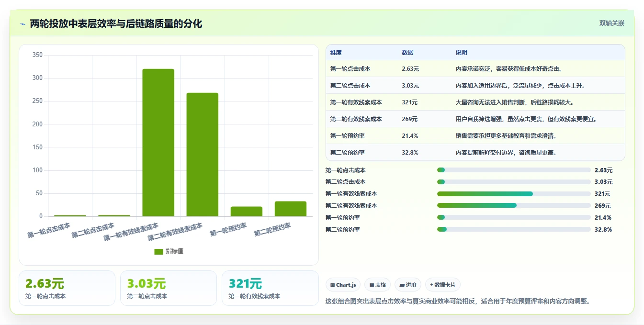Click the 第一轮预约率 progress bar
This screenshot has height=325, width=644.
pyautogui.click(x=514, y=217)
